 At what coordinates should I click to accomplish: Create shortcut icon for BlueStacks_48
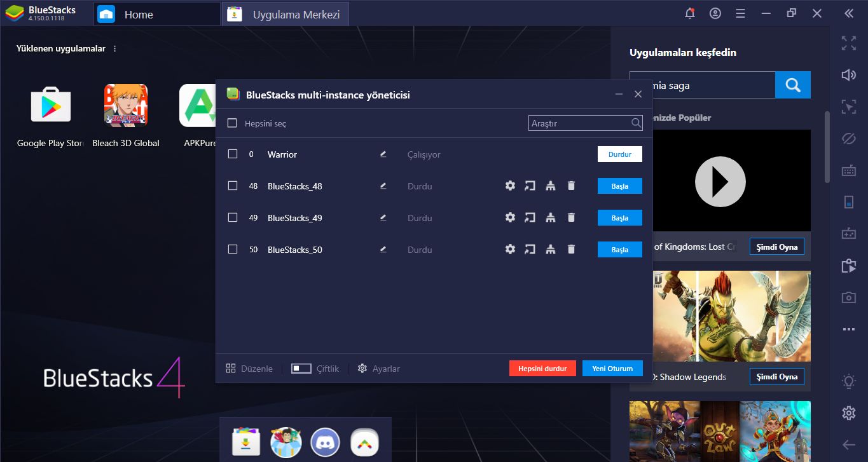[x=530, y=186]
